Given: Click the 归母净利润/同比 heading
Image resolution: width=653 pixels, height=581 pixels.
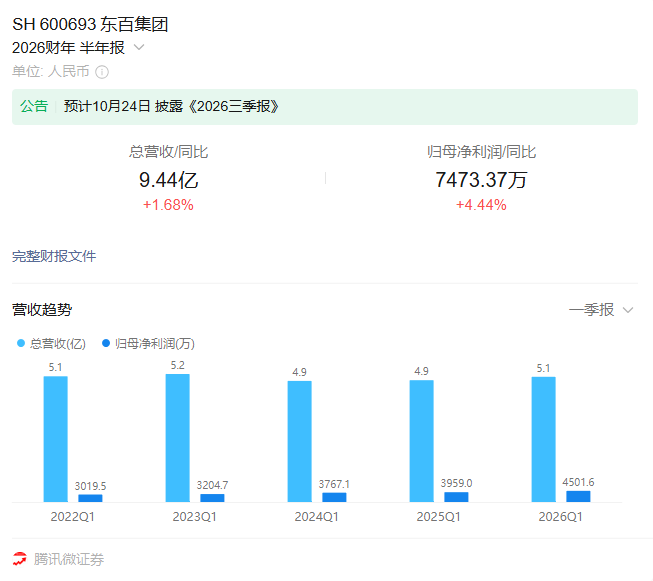Looking at the screenshot, I should click(x=481, y=152).
